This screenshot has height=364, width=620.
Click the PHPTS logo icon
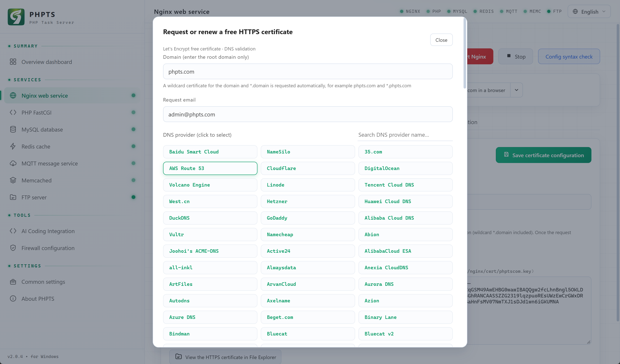[16, 17]
